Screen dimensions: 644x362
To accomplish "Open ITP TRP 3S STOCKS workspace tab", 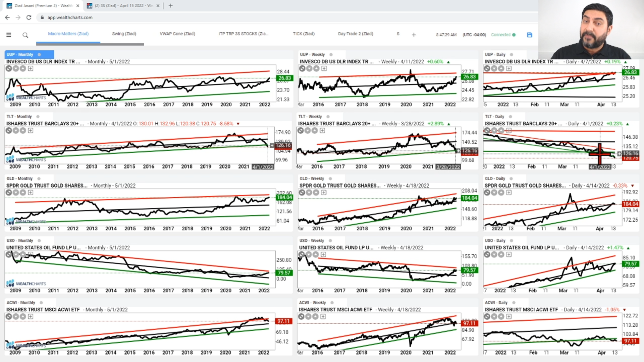I will point(243,34).
